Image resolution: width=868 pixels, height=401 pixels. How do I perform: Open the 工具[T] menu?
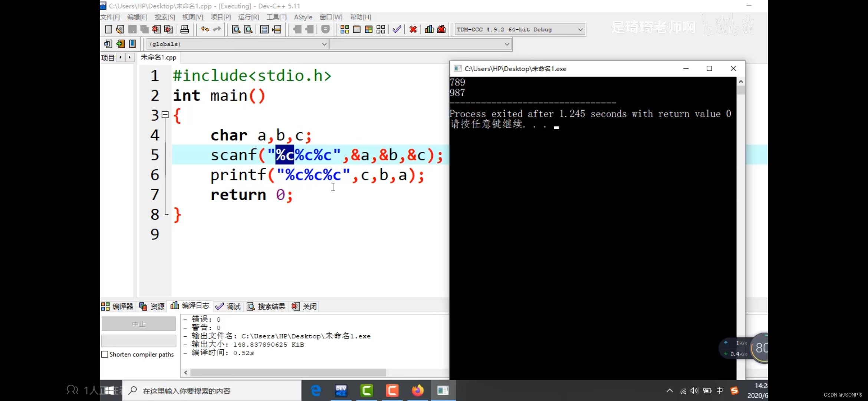coord(276,17)
